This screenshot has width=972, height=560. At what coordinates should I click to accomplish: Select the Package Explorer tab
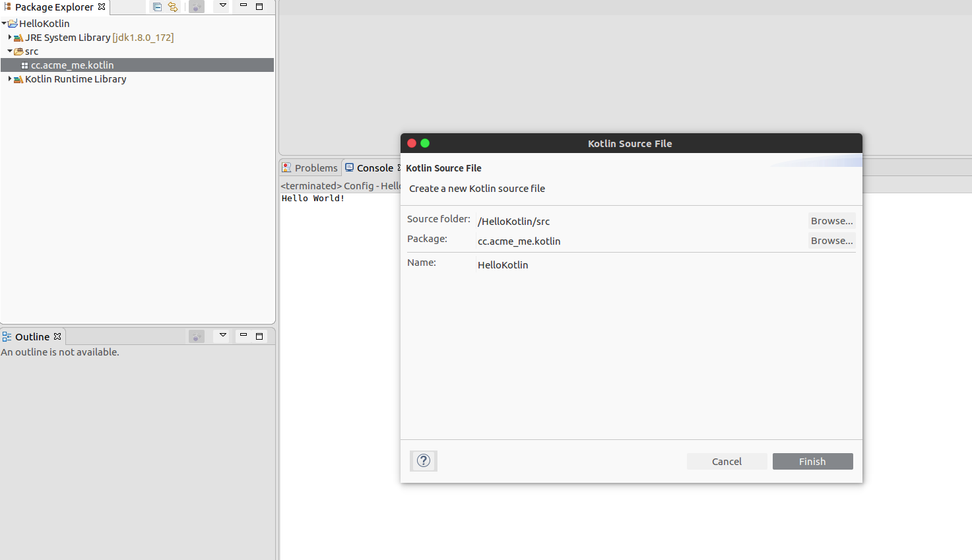coord(54,7)
